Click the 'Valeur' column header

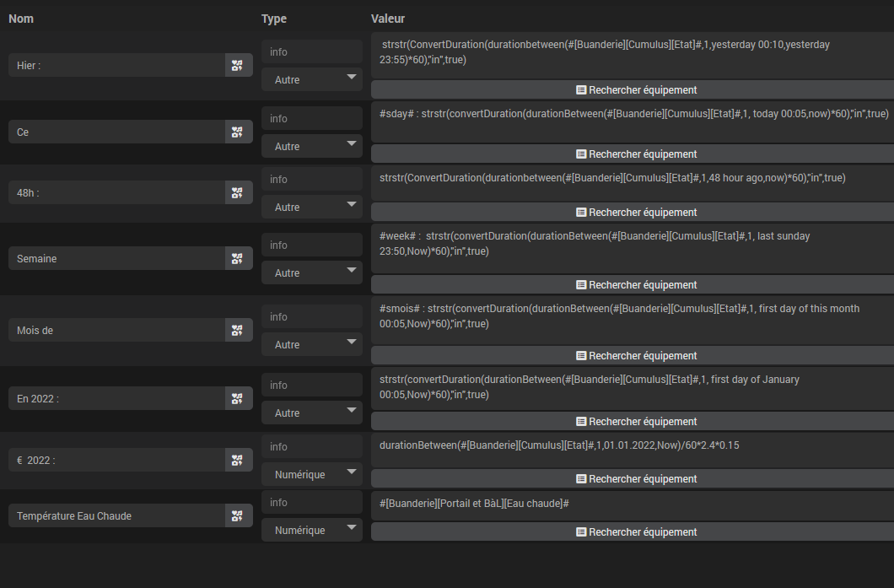(x=388, y=19)
